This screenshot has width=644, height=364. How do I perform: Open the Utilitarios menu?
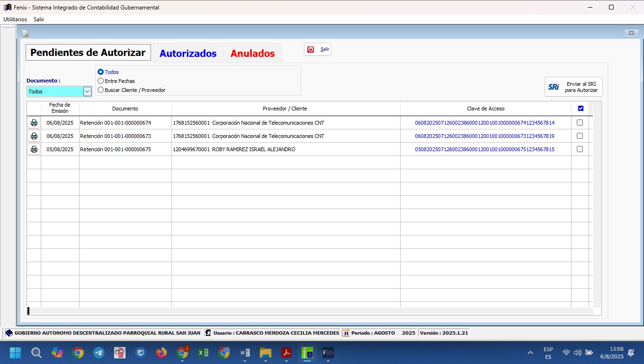click(15, 19)
